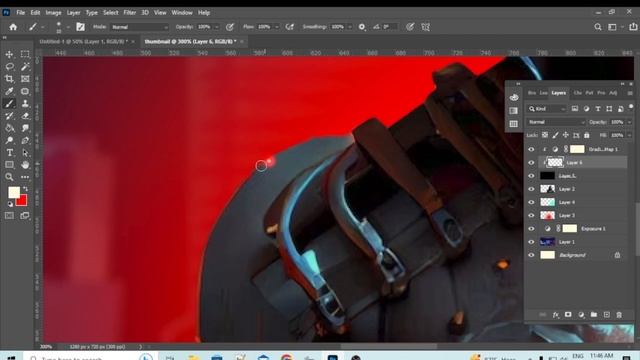Select the Clone Stamp tool
This screenshot has height=360, width=640.
click(25, 103)
